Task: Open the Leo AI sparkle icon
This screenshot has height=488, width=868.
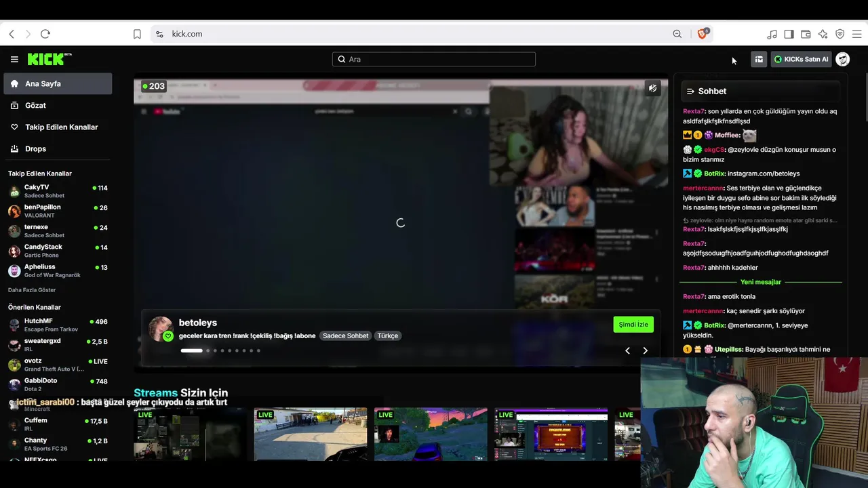Action: [823, 34]
